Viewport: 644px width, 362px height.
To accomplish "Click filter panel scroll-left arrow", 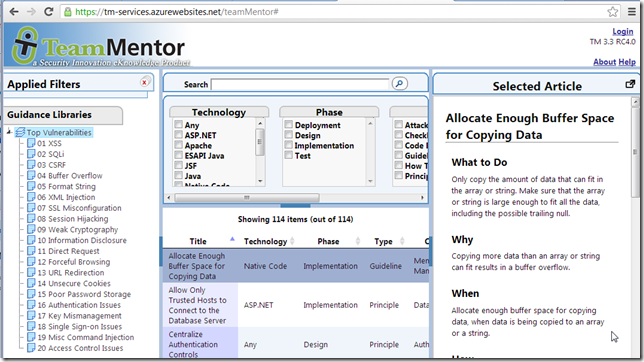I will pyautogui.click(x=169, y=198).
